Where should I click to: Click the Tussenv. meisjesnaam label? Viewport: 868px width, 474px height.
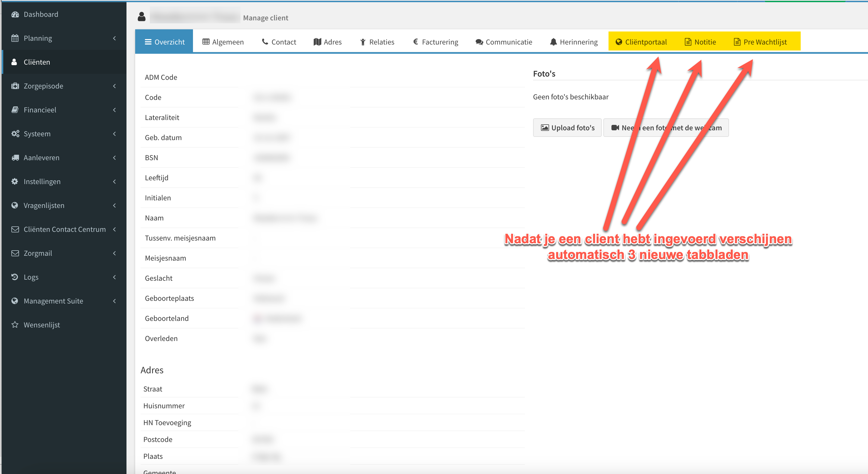point(180,238)
